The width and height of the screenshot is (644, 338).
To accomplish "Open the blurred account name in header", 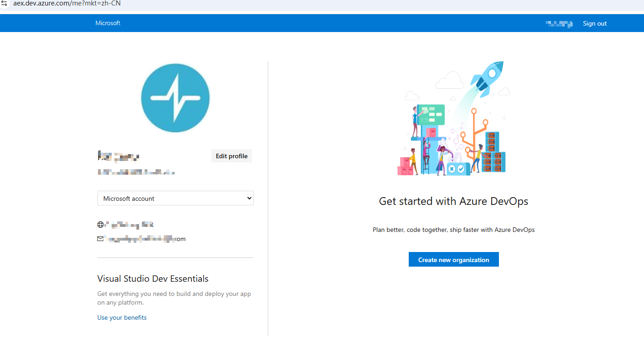I will click(559, 24).
